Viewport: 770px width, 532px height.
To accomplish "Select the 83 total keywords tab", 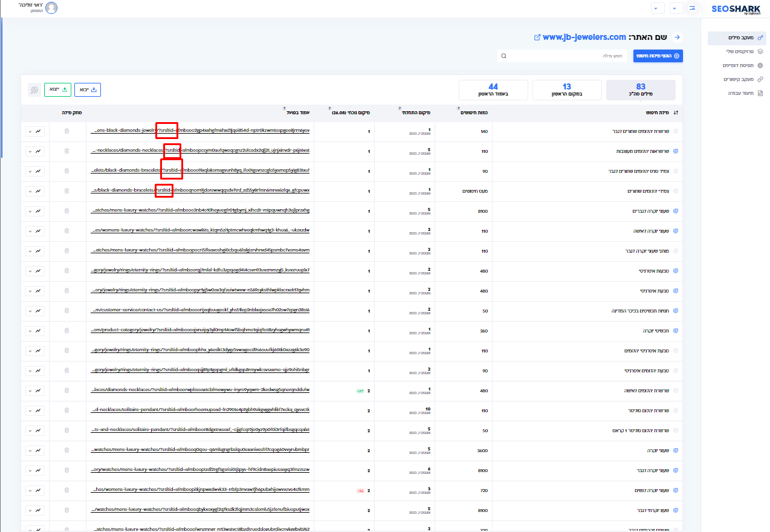I will pyautogui.click(x=641, y=90).
